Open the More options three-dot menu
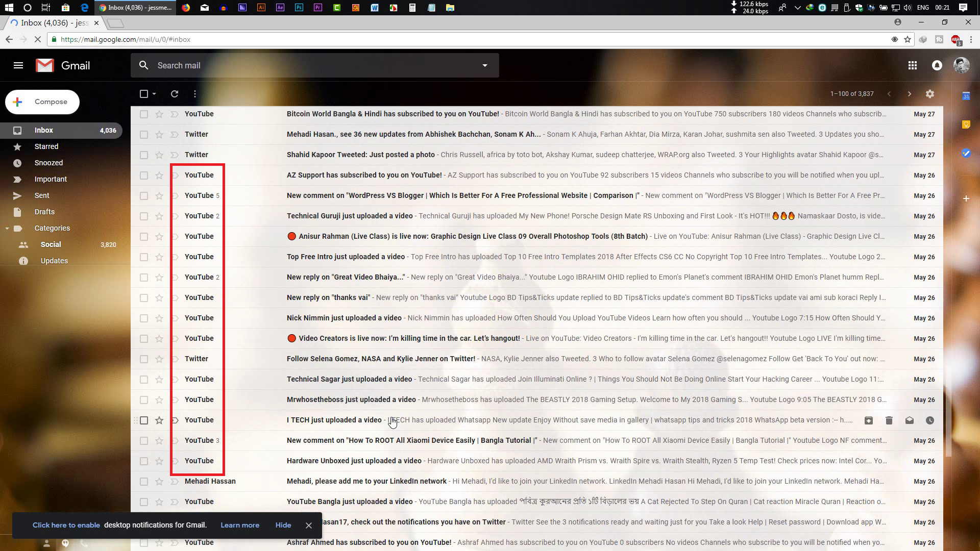The width and height of the screenshot is (980, 551). [x=195, y=94]
